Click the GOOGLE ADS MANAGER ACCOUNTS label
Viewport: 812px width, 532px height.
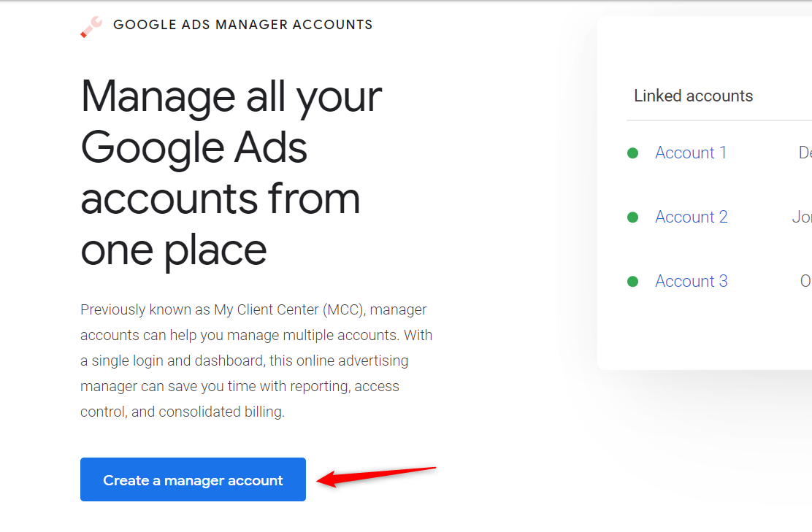pyautogui.click(x=243, y=25)
